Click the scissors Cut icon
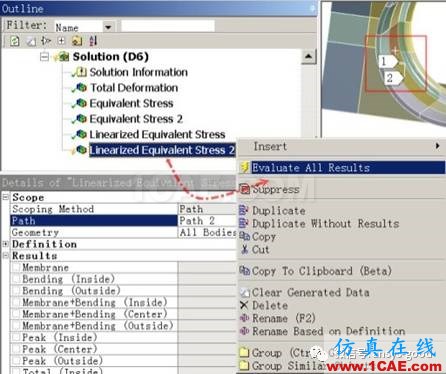This screenshot has width=446, height=374. click(245, 249)
